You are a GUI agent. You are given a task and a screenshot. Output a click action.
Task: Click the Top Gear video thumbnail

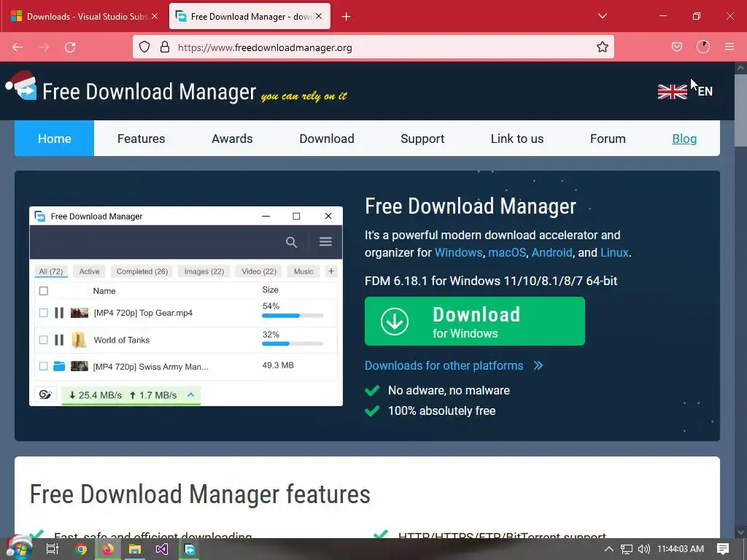pyautogui.click(x=79, y=313)
